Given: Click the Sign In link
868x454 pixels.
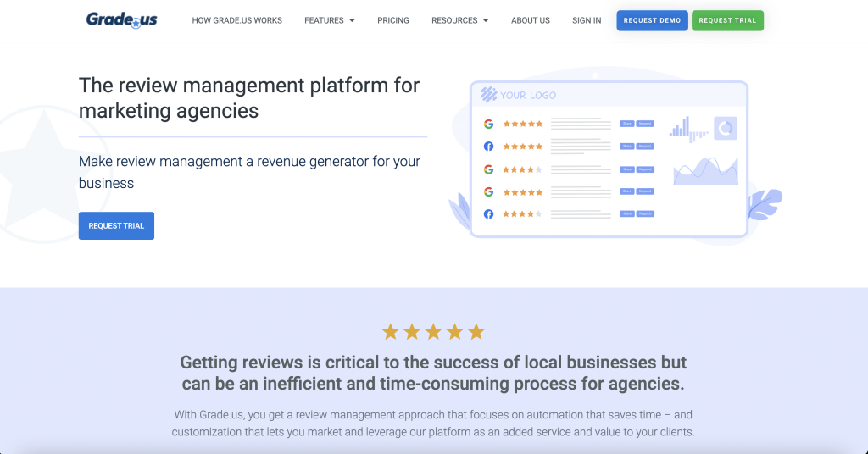Looking at the screenshot, I should (587, 20).
